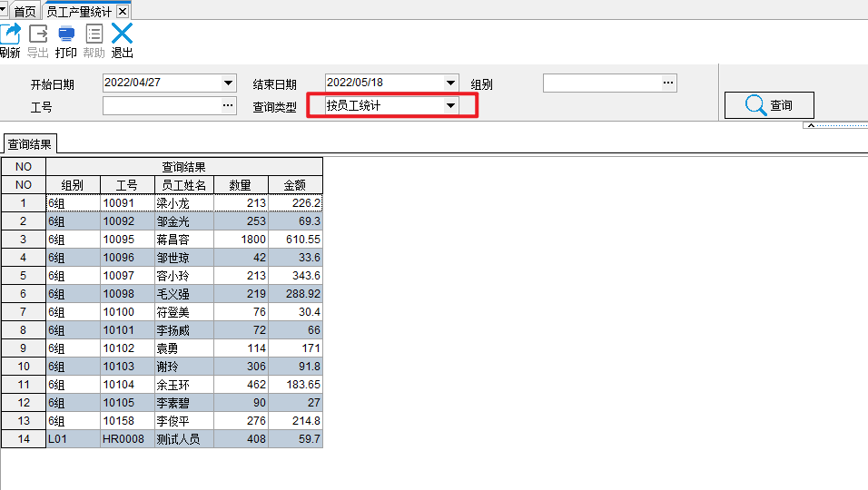Select the cell with name 毛义强
868x490 pixels.
(183, 294)
